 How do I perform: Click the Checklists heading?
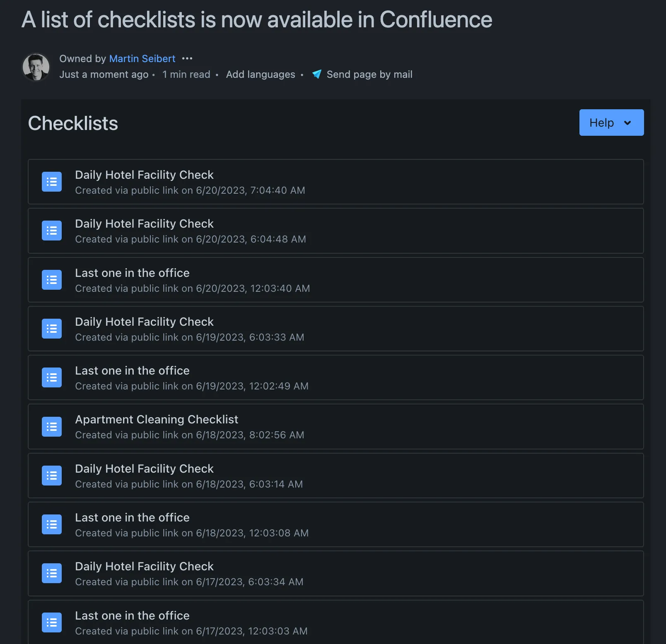pyautogui.click(x=73, y=123)
